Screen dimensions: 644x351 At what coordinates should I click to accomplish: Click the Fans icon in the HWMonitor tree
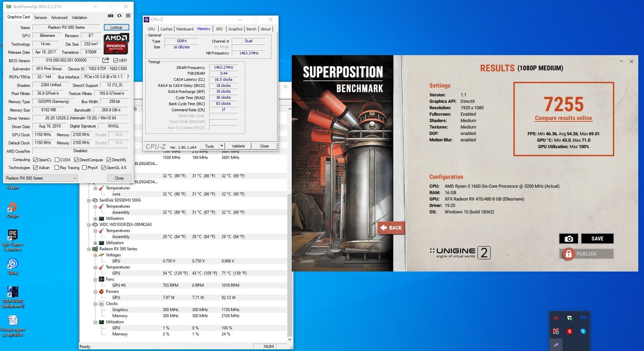tap(102, 279)
